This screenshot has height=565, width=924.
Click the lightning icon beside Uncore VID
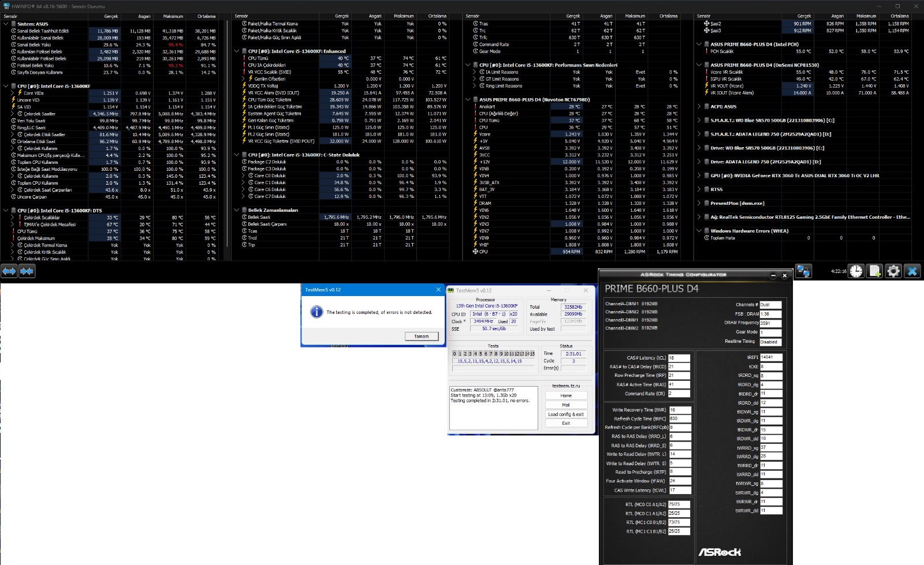pos(13,100)
